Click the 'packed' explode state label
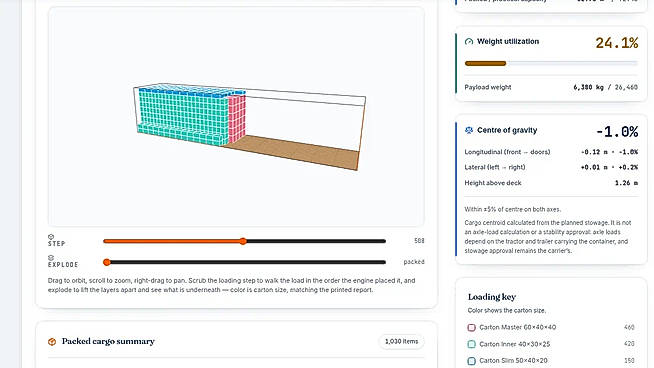This screenshot has width=654, height=368. pyautogui.click(x=414, y=262)
